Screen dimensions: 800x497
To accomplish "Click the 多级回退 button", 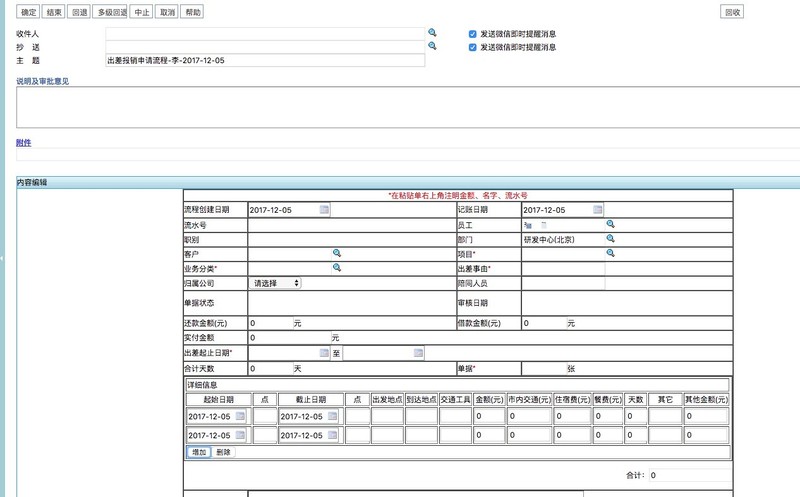I will 112,12.
